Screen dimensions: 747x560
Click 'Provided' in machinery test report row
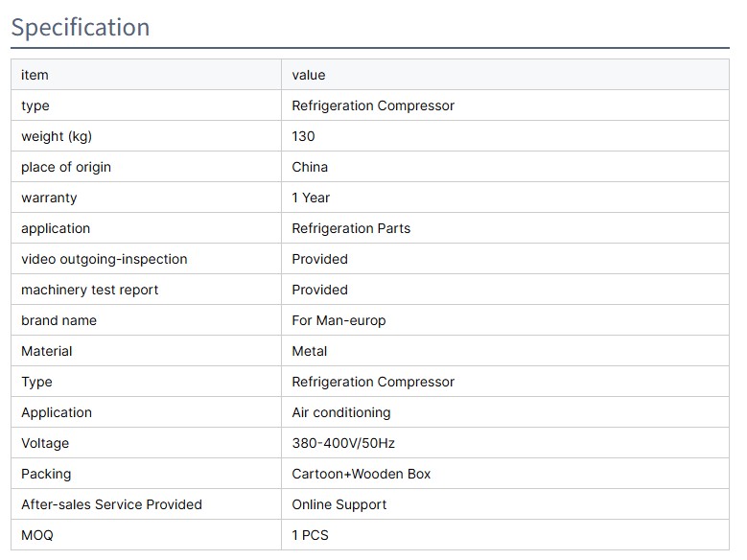(x=319, y=290)
